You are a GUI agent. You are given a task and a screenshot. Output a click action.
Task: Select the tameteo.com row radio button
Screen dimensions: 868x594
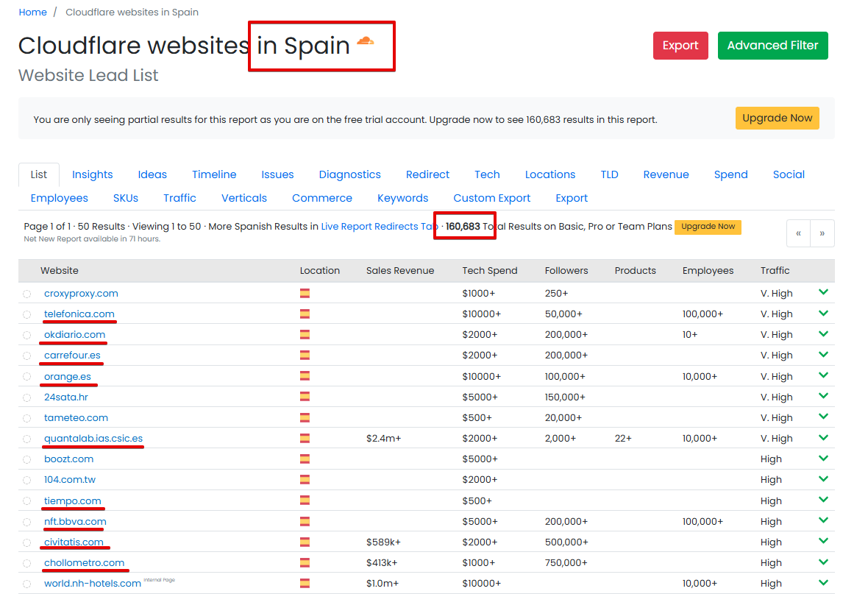(x=27, y=418)
